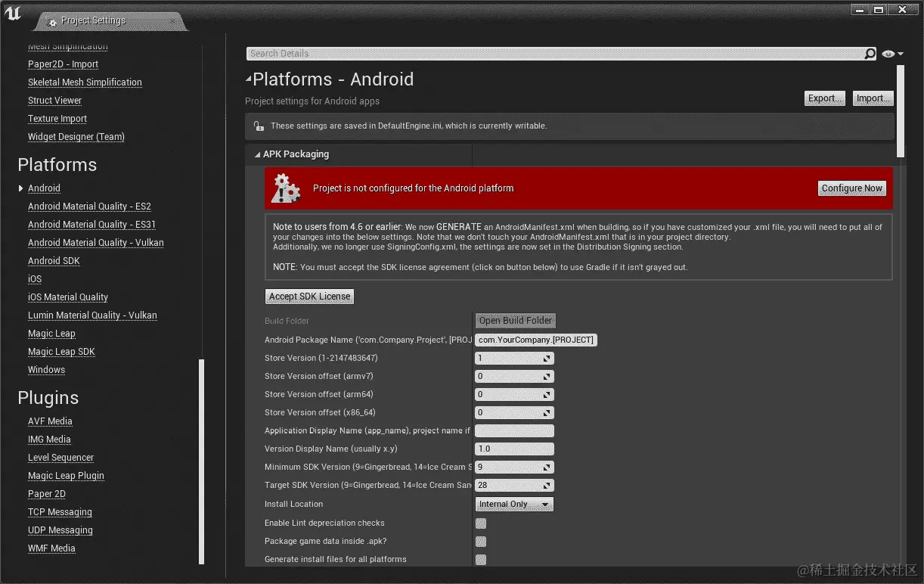924x584 pixels.
Task: Click the Unreal Engine logo icon
Action: point(14,14)
